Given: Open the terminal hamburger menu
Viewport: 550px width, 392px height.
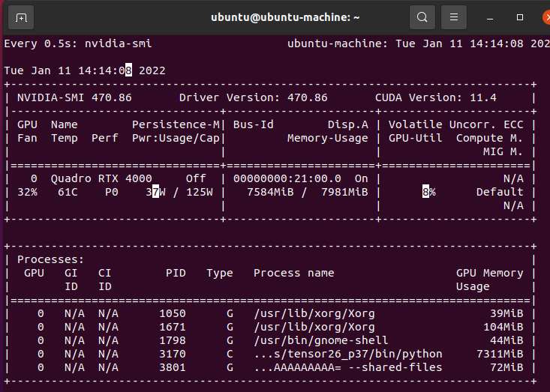Looking at the screenshot, I should click(454, 17).
